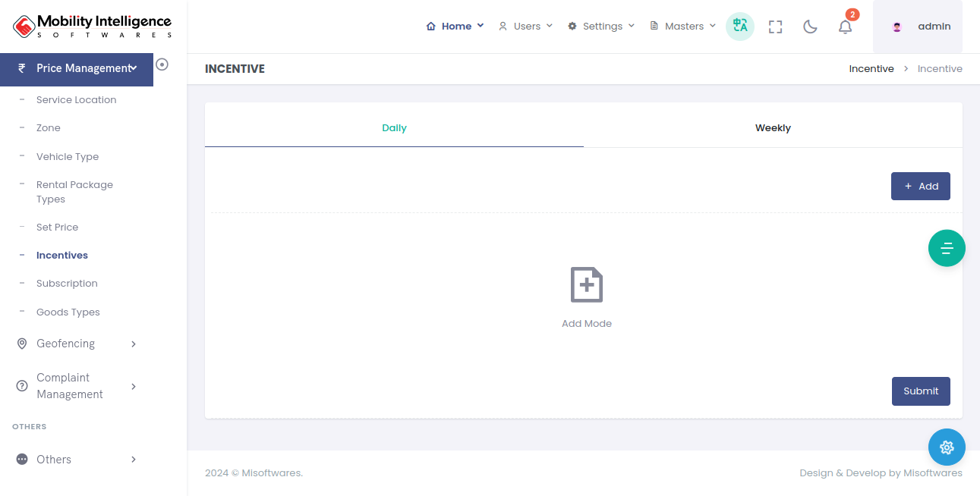Viewport: 980px width, 496px height.
Task: Toggle fullscreen mode icon
Action: pos(775,27)
